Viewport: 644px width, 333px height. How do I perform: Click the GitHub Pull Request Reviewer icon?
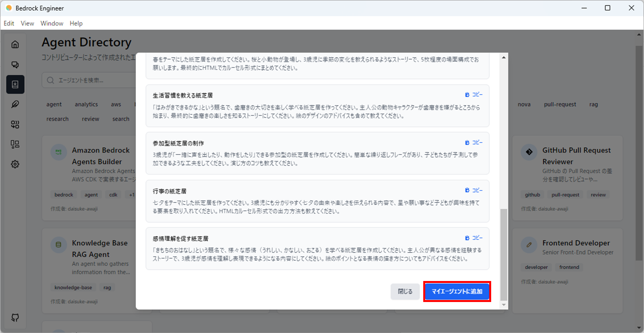529,152
